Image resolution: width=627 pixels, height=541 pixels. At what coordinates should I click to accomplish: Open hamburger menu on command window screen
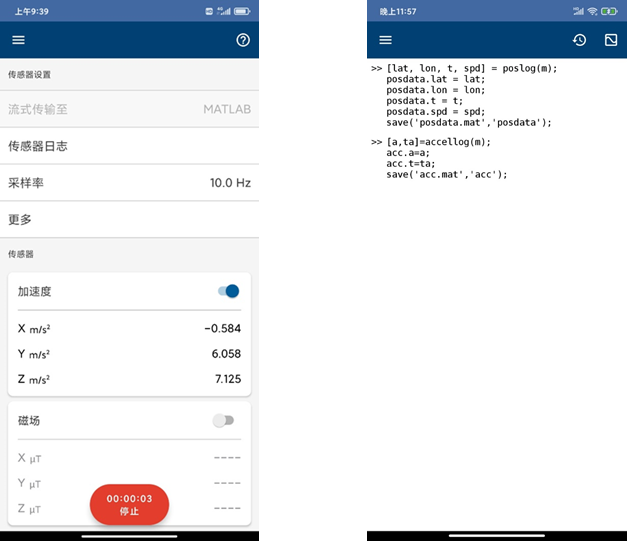pos(385,40)
